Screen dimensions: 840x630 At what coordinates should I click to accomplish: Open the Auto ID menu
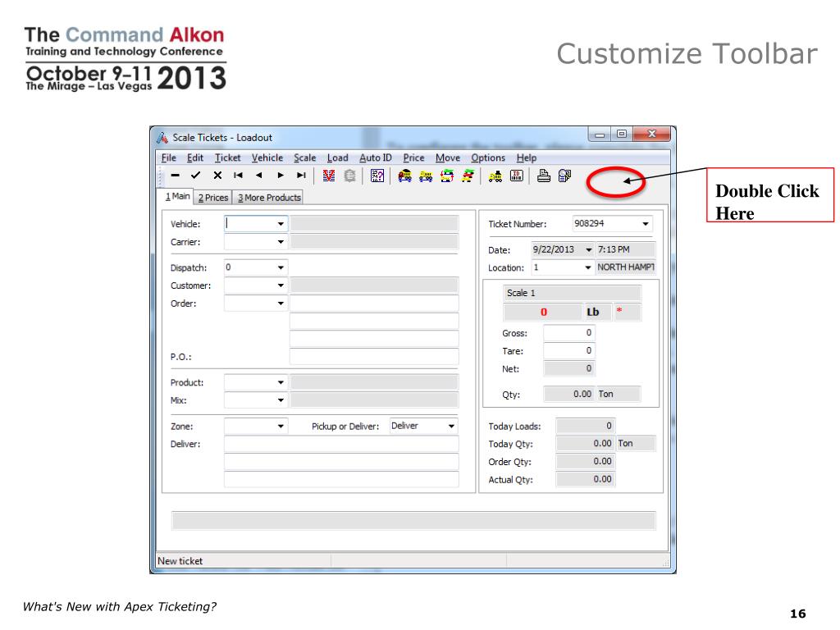click(x=376, y=157)
